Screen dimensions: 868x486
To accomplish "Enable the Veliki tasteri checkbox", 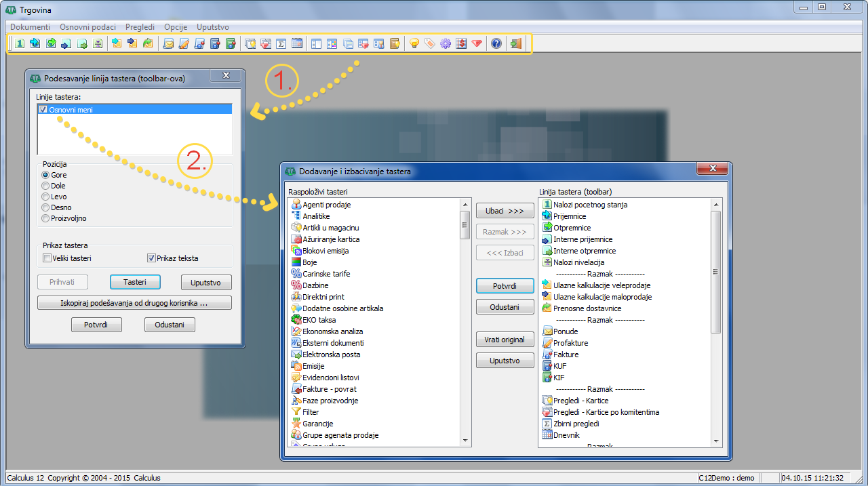I will (47, 258).
